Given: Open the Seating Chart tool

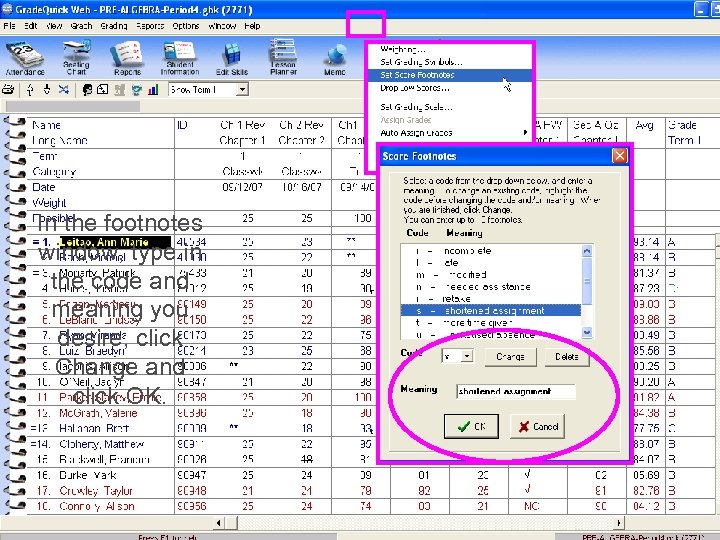Looking at the screenshot, I should coord(76,58).
